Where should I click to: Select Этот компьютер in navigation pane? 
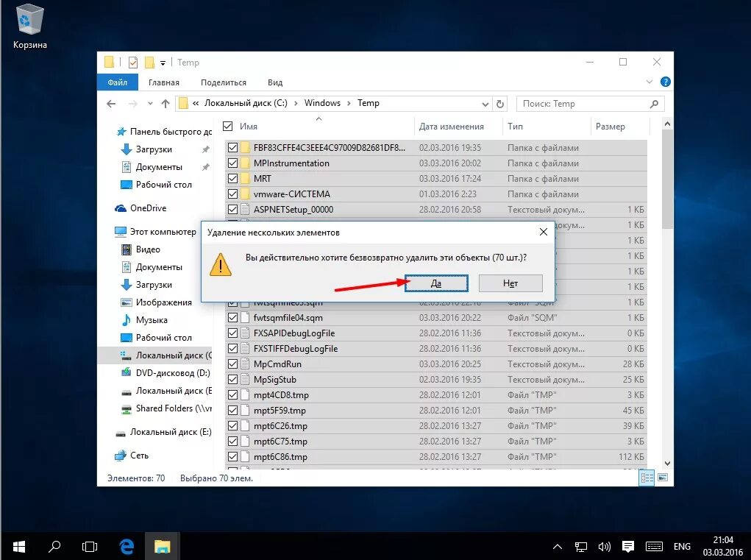click(x=156, y=232)
